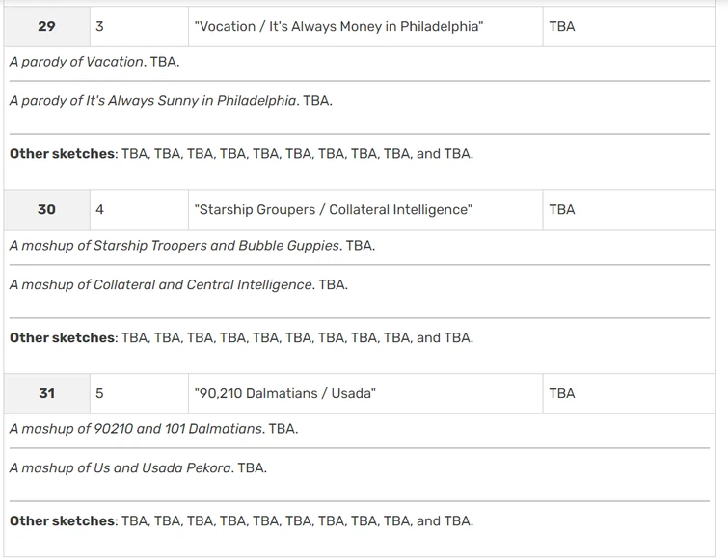Click the TBA air date for episode 30
Screen dimensions: 728x560
tap(562, 210)
